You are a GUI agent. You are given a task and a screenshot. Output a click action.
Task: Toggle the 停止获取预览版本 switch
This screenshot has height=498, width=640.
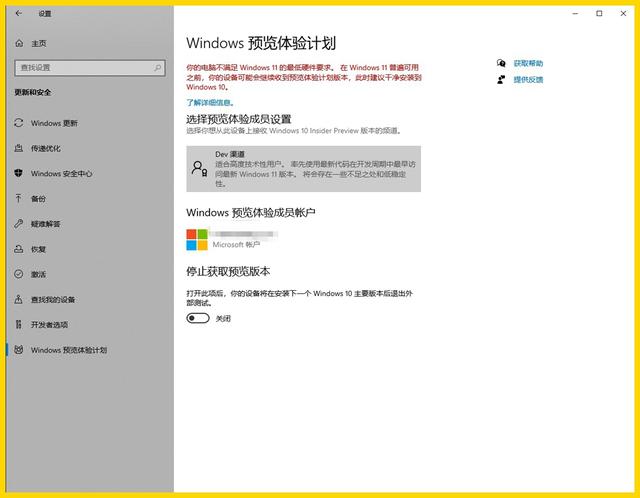click(x=198, y=318)
